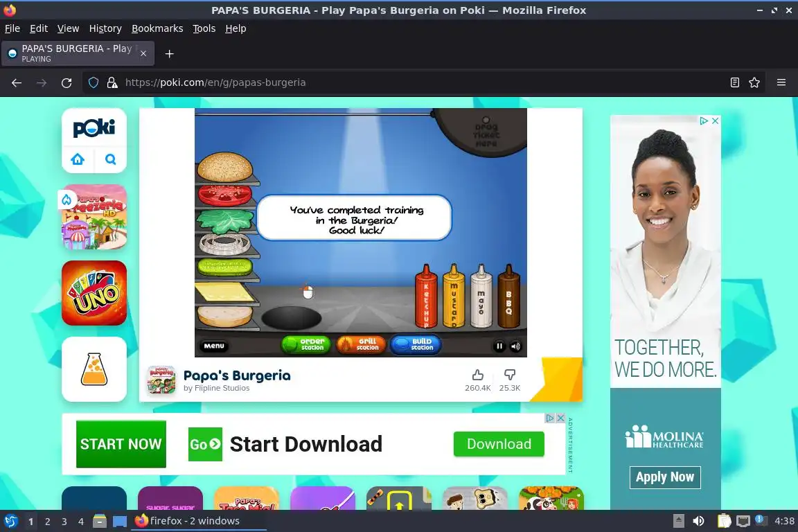
Task: Pick the lettuce leaf ingredient
Action: pyautogui.click(x=225, y=220)
